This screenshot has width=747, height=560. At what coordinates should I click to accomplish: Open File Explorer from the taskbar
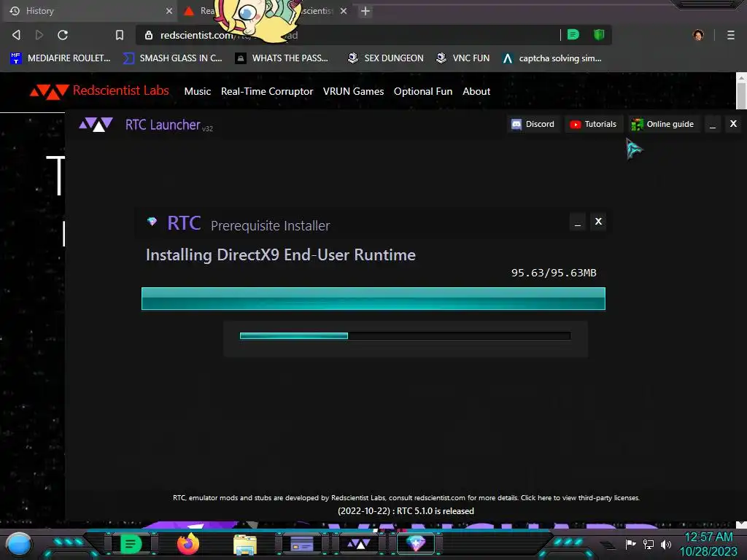click(x=245, y=544)
